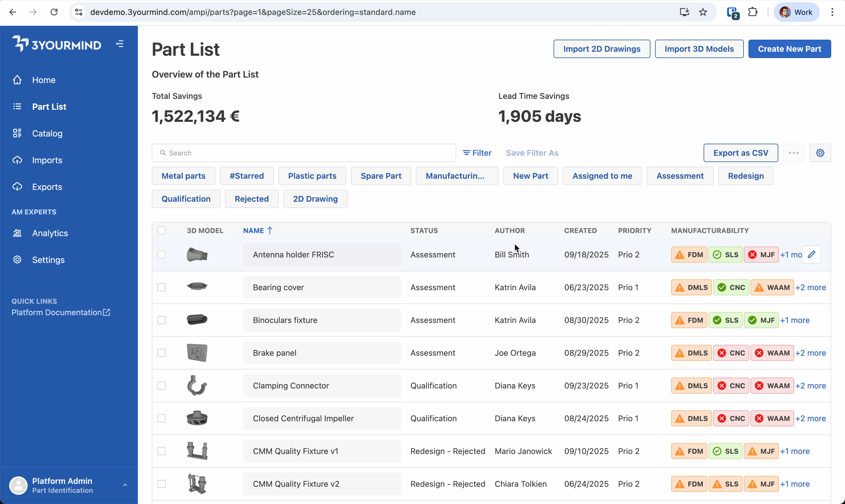The image size is (845, 504).
Task: Check the Bearing cover row checkbox
Action: tap(162, 287)
